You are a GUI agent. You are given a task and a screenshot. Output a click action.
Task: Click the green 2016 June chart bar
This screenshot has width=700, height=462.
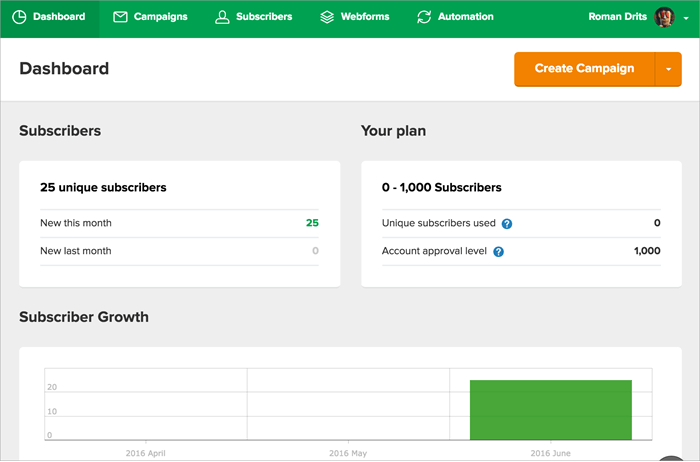point(550,409)
